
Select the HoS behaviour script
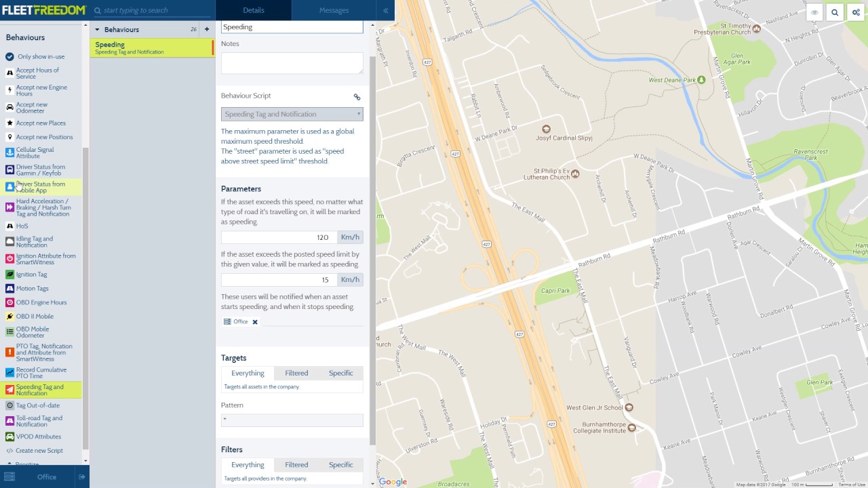coord(41,226)
